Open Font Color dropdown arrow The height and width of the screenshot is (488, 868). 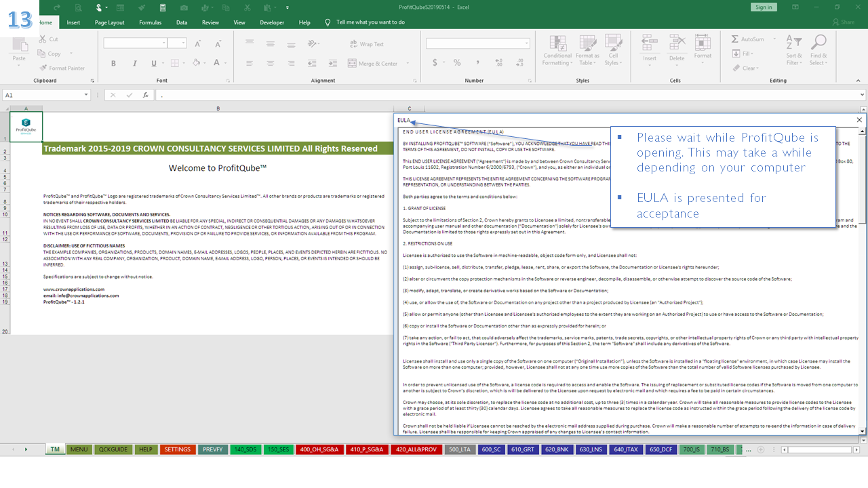[225, 63]
